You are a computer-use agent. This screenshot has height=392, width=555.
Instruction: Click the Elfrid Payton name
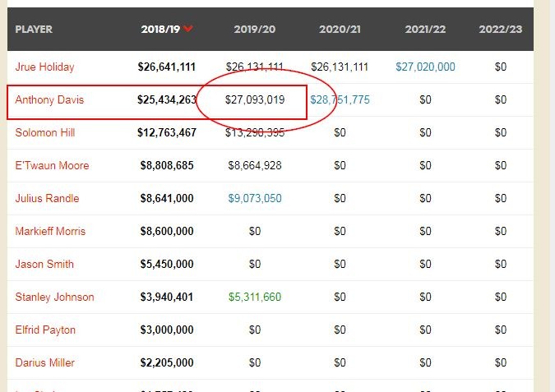(x=45, y=330)
